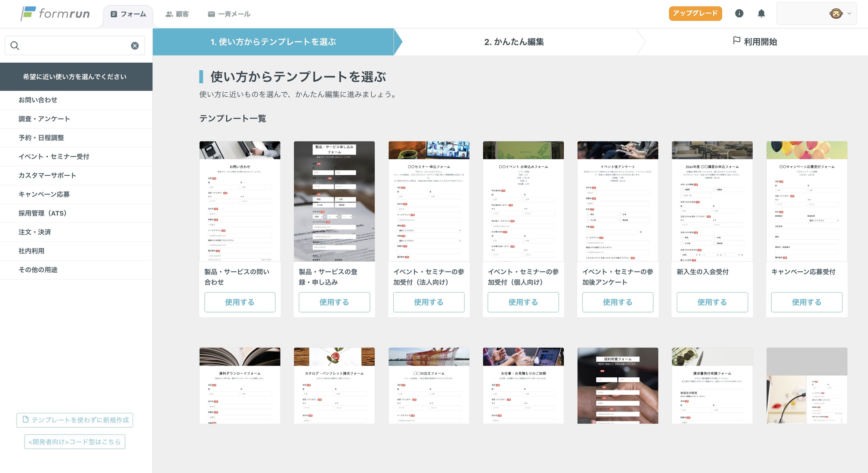The image size is (868, 473).
Task: Click the info circle icon
Action: pyautogui.click(x=739, y=14)
